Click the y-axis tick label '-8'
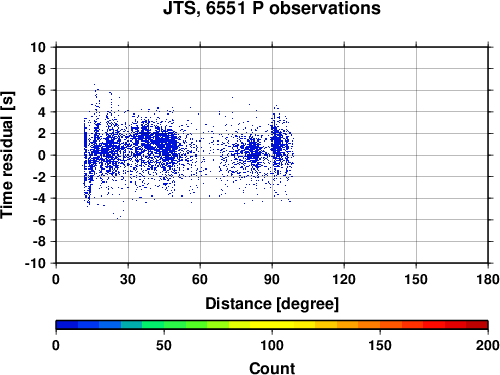The image size is (500, 375). [x=39, y=242]
